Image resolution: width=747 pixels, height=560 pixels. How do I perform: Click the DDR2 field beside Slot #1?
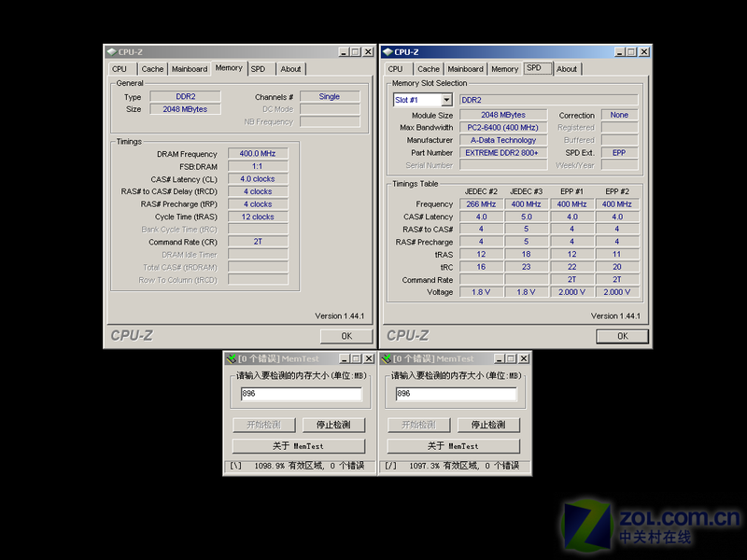[548, 100]
